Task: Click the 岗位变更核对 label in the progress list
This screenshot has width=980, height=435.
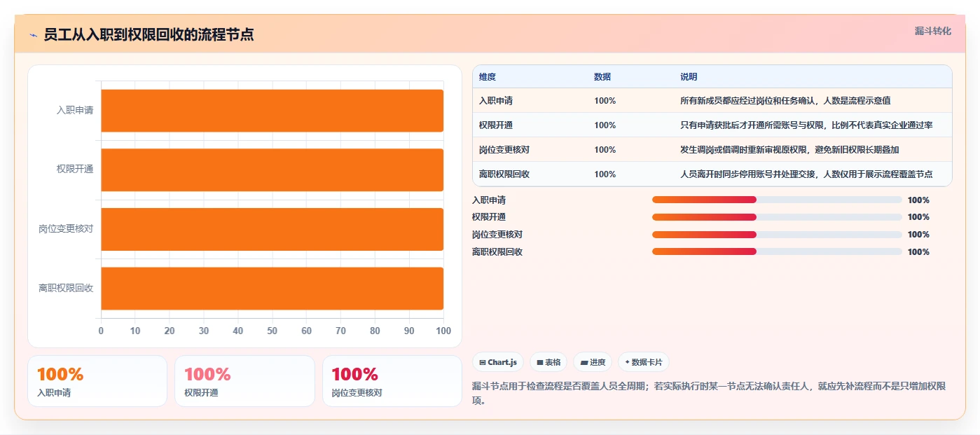Action: 497,235
